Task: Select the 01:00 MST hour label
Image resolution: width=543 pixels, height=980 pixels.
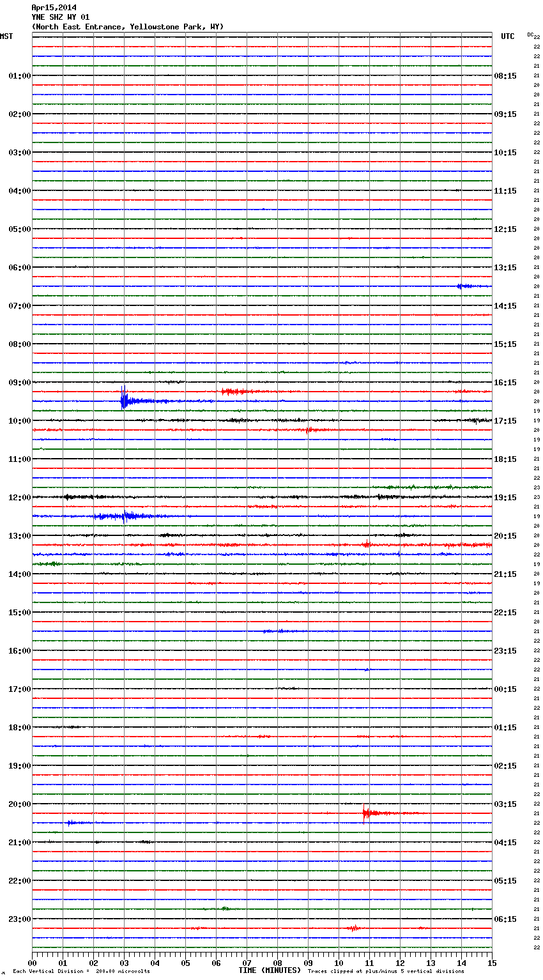Action: coord(20,76)
